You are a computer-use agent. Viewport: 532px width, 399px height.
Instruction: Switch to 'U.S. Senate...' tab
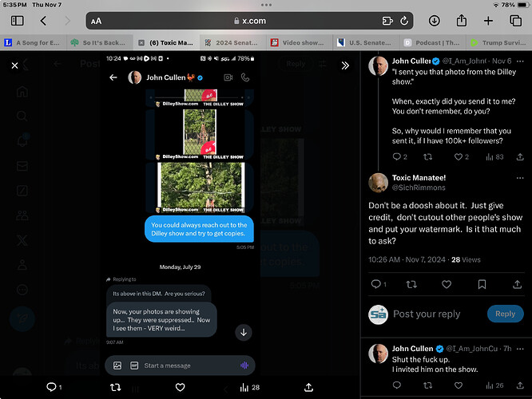click(x=365, y=43)
